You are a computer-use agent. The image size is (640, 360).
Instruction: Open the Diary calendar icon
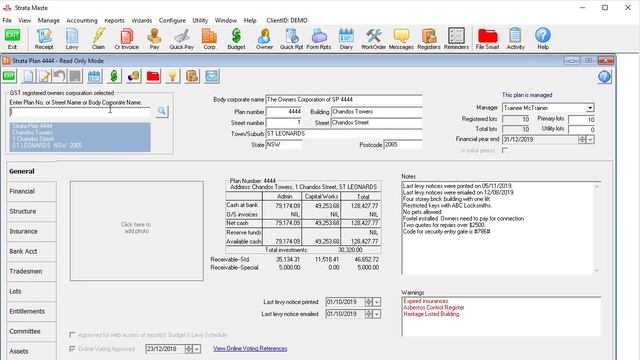click(346, 36)
